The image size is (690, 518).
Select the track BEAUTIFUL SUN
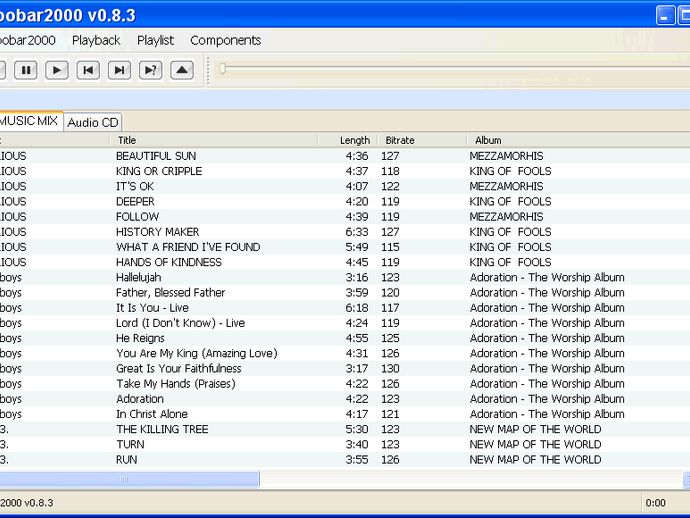pos(156,156)
